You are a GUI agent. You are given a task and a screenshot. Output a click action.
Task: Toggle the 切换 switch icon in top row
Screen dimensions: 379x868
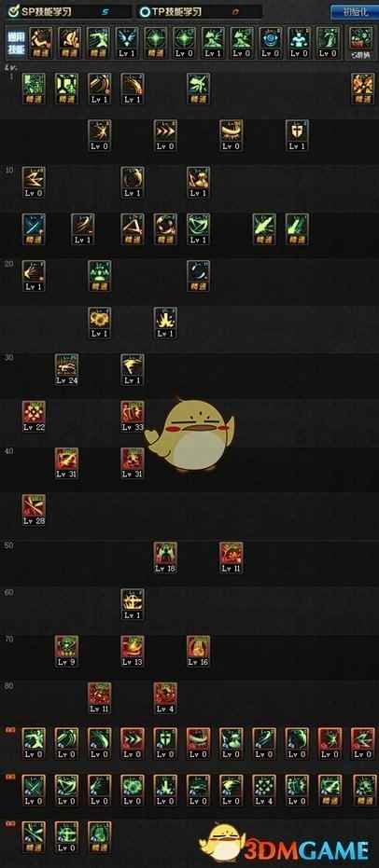point(361,43)
